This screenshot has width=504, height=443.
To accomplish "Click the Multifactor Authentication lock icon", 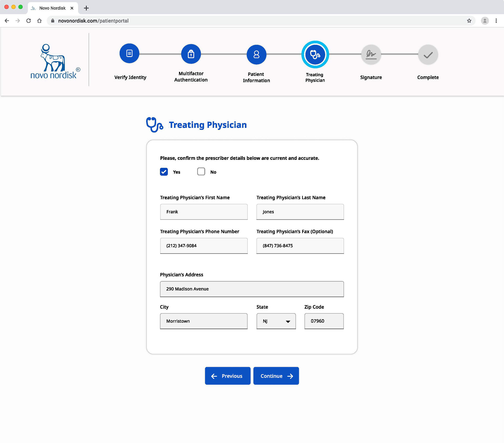I will [191, 54].
